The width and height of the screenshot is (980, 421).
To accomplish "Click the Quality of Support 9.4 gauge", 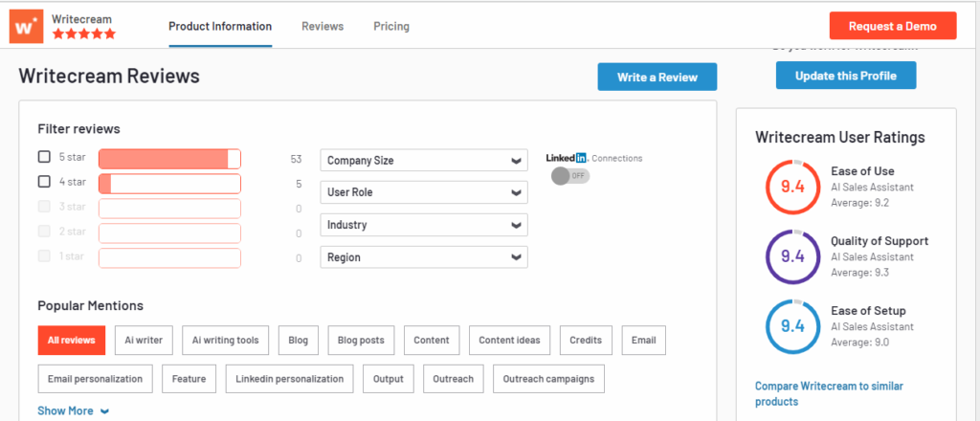I will point(792,255).
